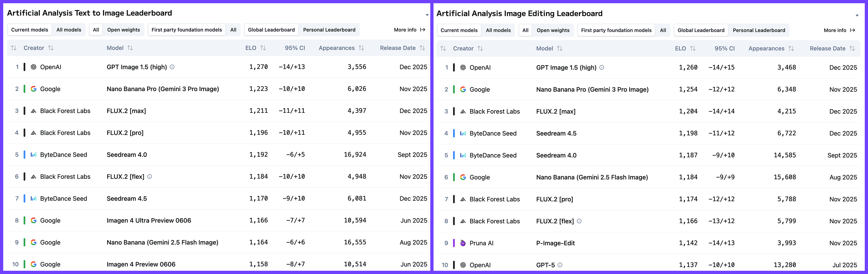Open More info link on Image Editing
Viewport: 868px width, 274px height.
coord(839,30)
